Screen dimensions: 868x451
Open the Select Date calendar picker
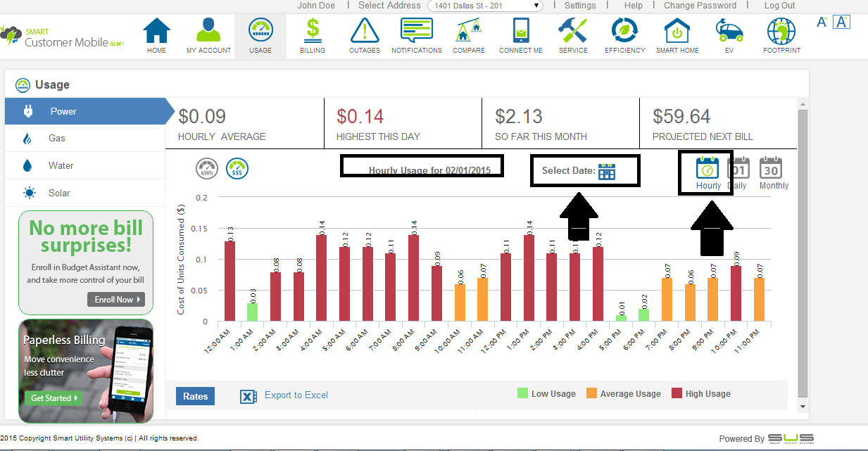(x=607, y=171)
